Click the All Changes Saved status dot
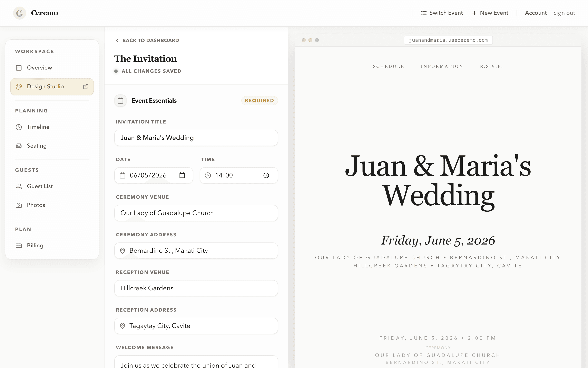This screenshot has width=588, height=368. tap(116, 71)
